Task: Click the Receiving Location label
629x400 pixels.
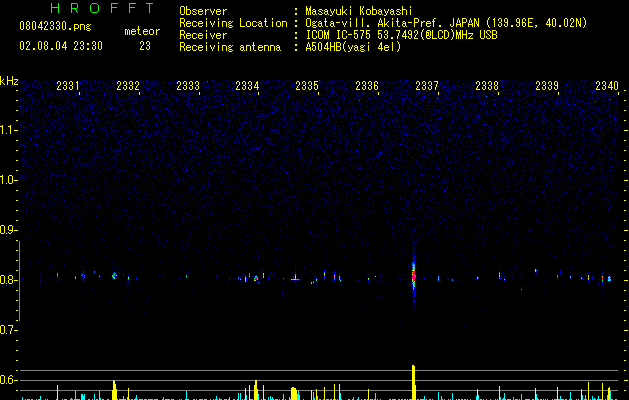Action: [233, 23]
